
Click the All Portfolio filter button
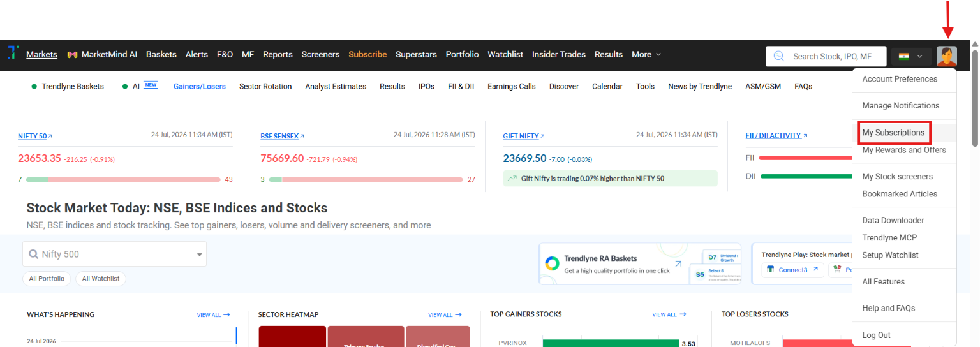click(47, 278)
